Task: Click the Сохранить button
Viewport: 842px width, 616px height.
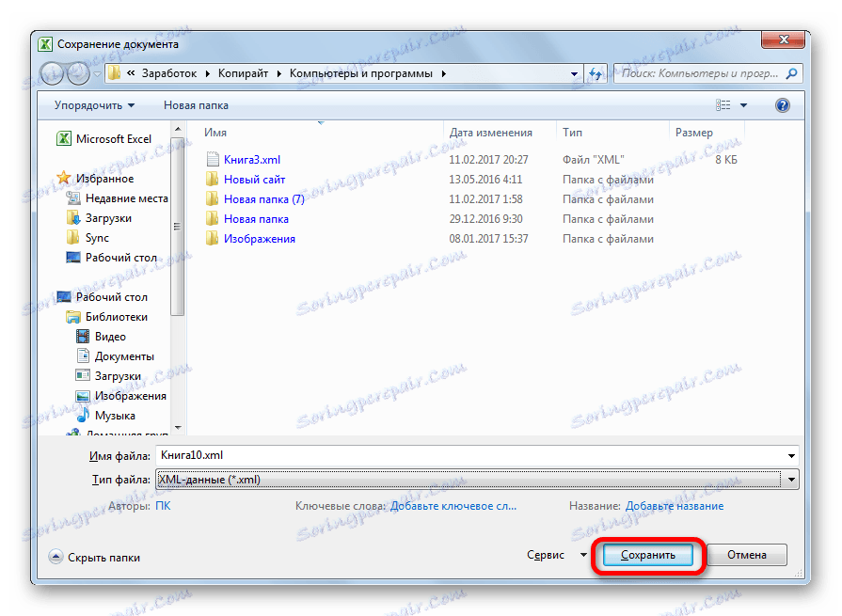Action: (x=647, y=555)
